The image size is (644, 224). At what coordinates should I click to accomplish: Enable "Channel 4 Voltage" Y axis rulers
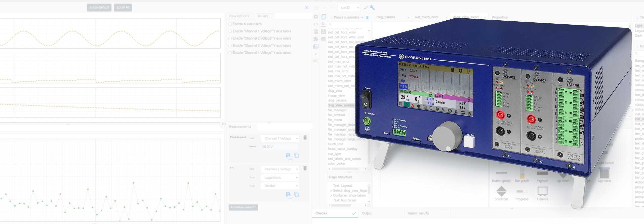(230, 53)
